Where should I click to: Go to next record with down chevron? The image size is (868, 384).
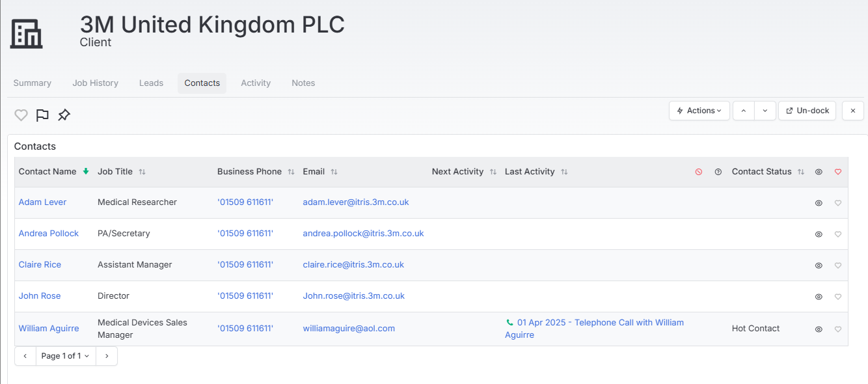765,111
